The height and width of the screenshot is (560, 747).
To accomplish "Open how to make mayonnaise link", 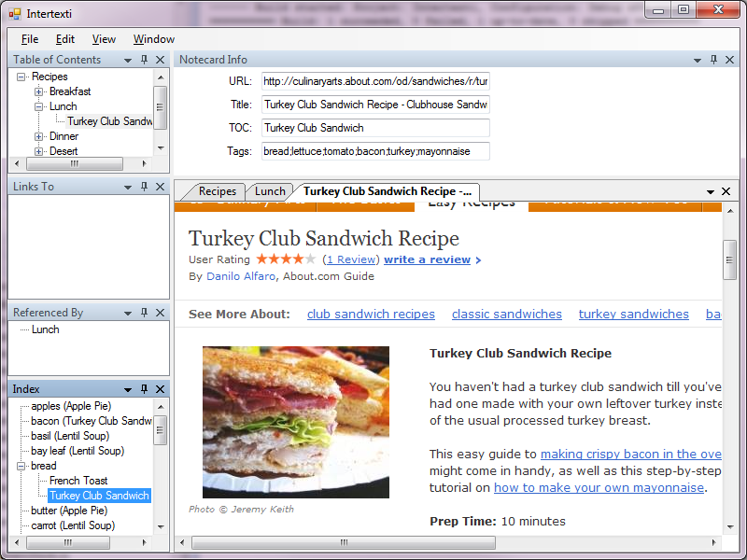I will 599,487.
